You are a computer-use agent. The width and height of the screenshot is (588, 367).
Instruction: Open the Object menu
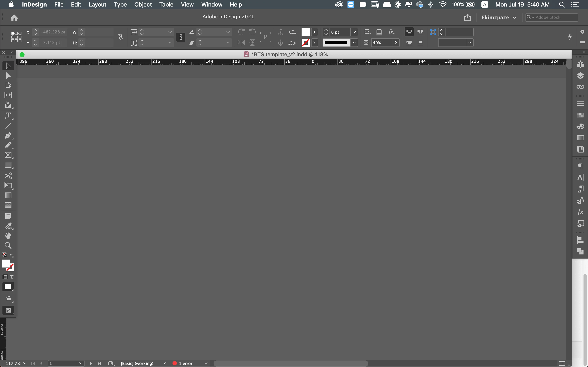click(x=143, y=5)
